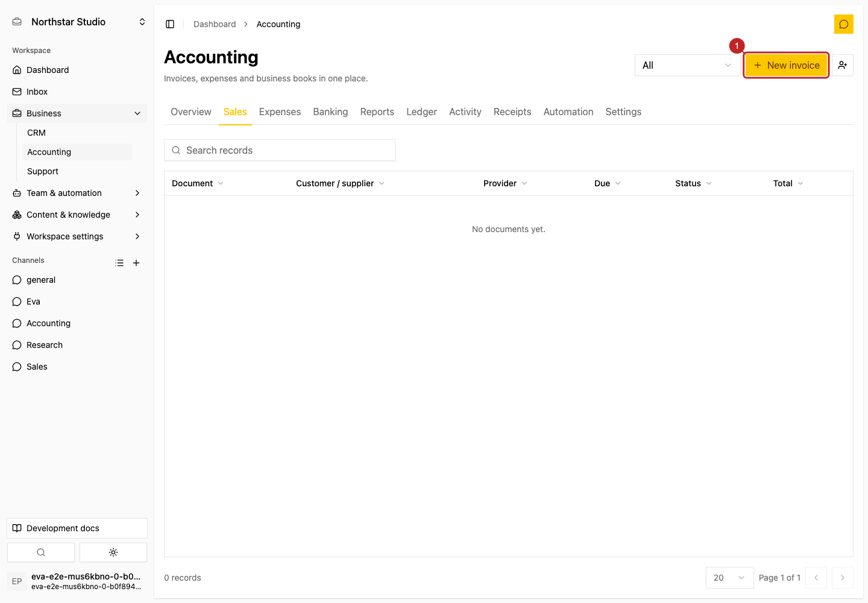Open the Accounting channel in Channels list

[x=77, y=323]
